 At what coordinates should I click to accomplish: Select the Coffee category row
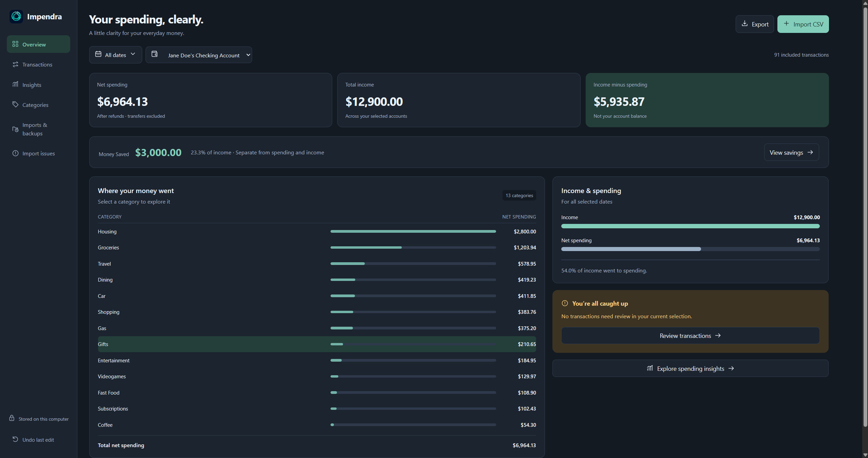(x=317, y=425)
